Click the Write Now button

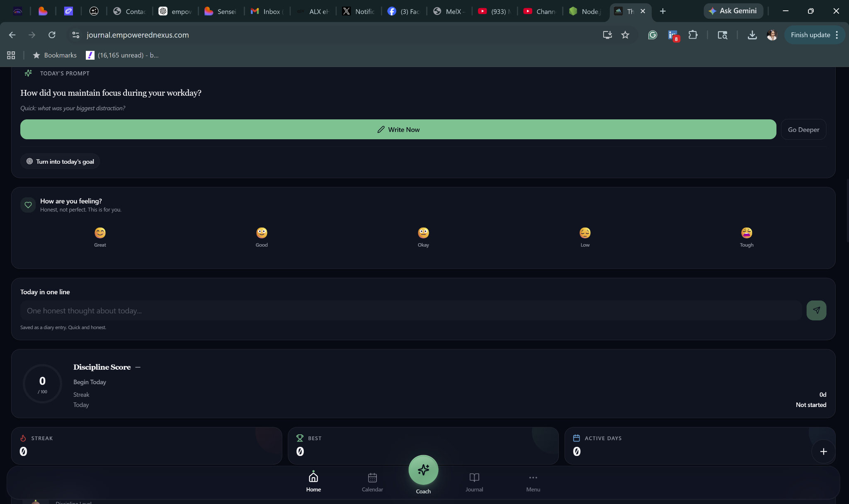(398, 129)
